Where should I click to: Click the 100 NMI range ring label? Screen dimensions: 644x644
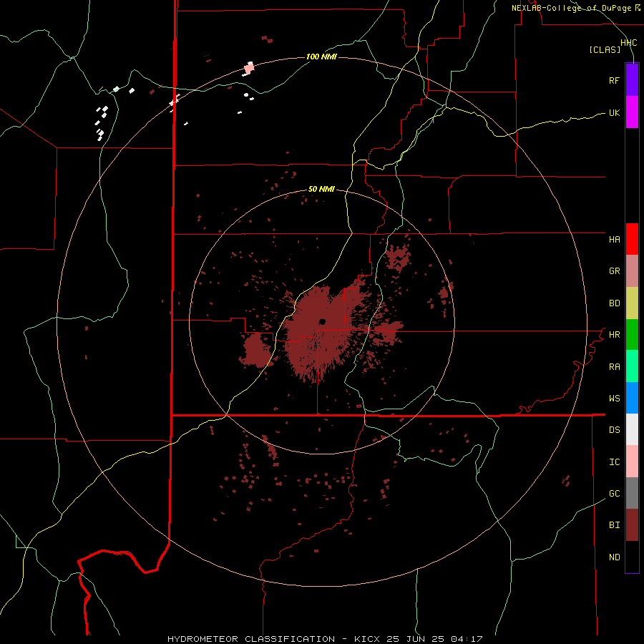click(321, 57)
